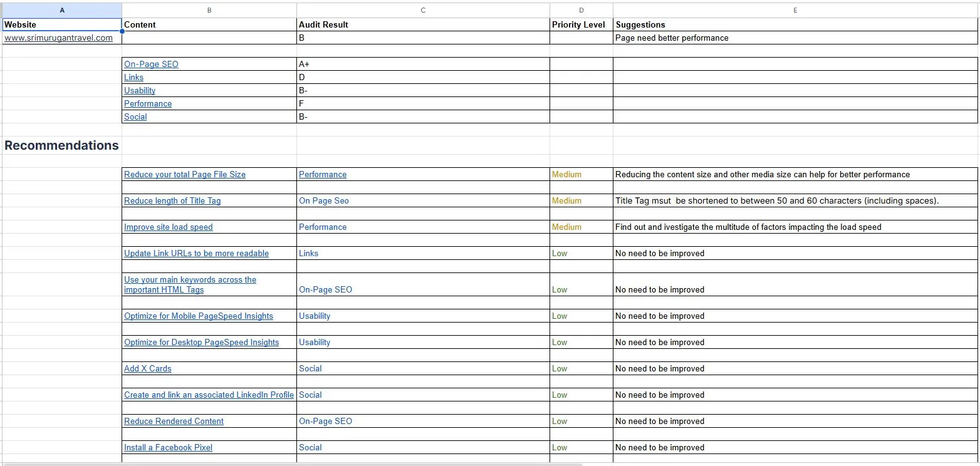Click the horizontal scrollbar at the bottom
980x466 pixels.
(x=291, y=463)
